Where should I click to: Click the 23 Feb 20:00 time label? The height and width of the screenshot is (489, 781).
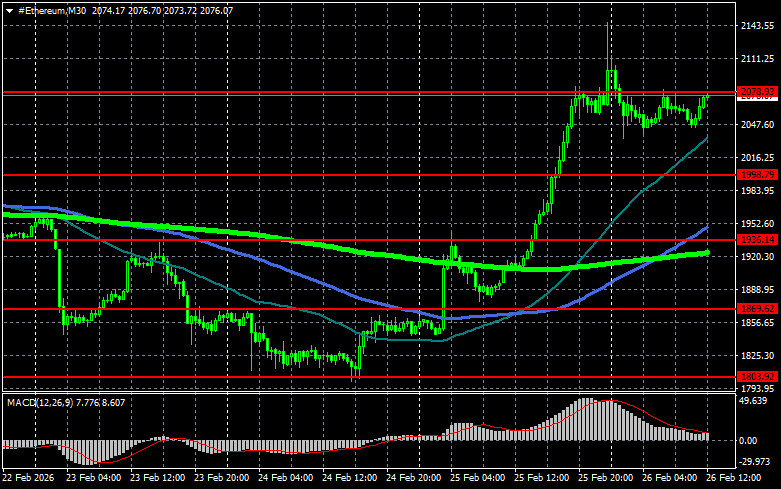221,478
